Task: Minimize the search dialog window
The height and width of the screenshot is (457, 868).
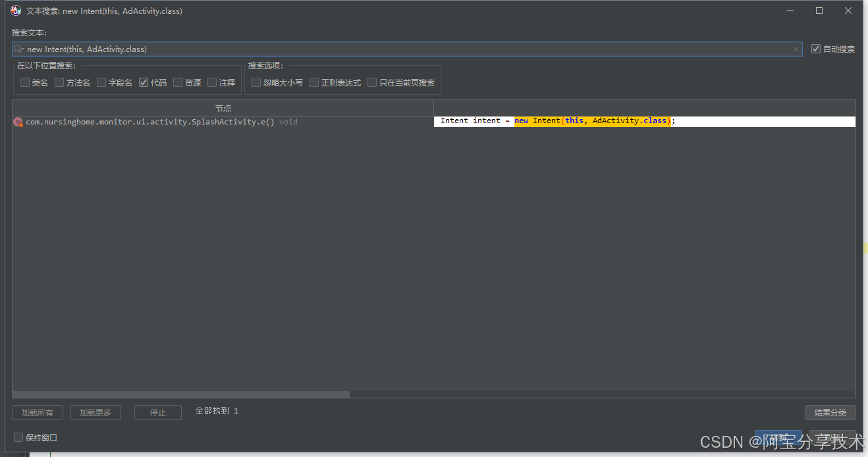Action: [x=790, y=11]
